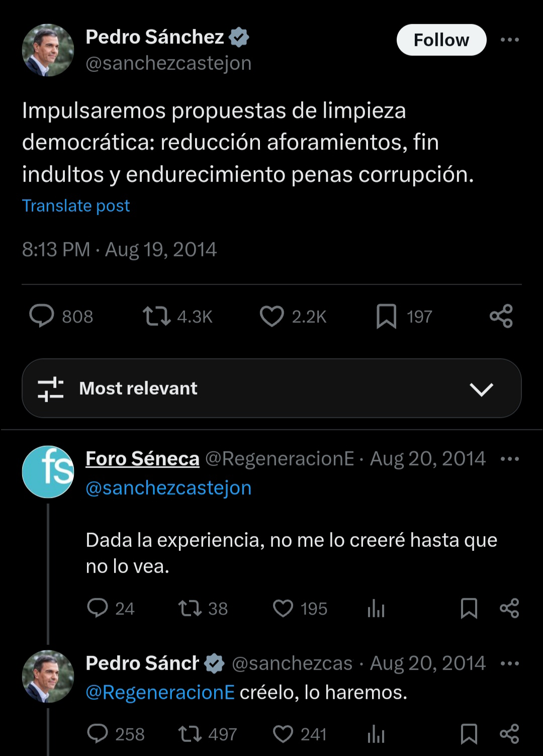Like the Foro Séneca reply
This screenshot has height=756, width=543.
pyautogui.click(x=283, y=608)
